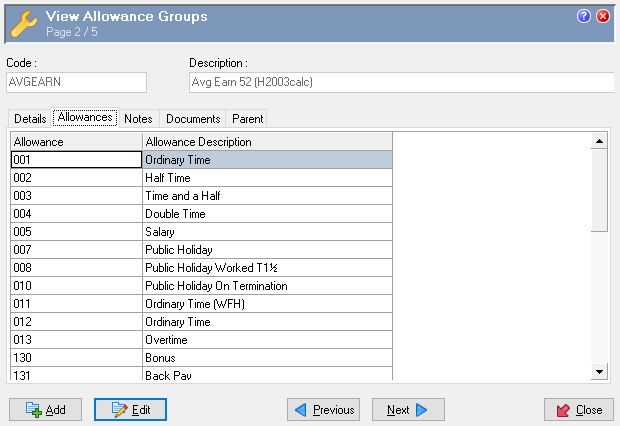Image resolution: width=620 pixels, height=426 pixels.
Task: Click the scrollbar up arrow
Action: pyautogui.click(x=599, y=142)
